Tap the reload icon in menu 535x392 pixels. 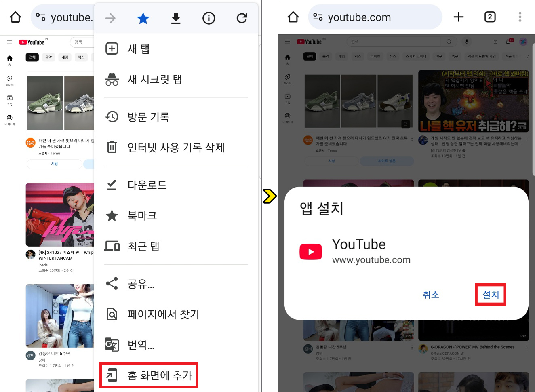pos(242,18)
